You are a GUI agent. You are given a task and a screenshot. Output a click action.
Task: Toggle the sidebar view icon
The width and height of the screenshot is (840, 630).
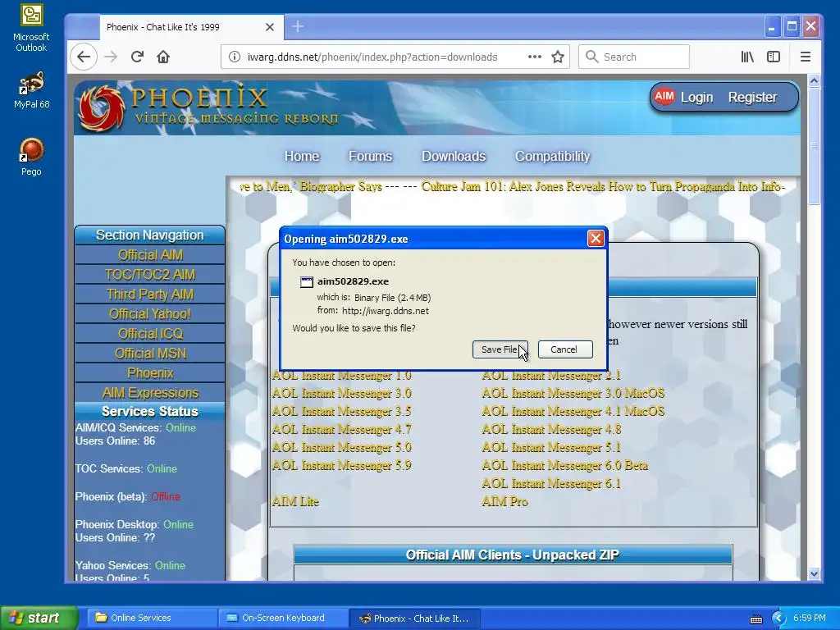(x=774, y=57)
